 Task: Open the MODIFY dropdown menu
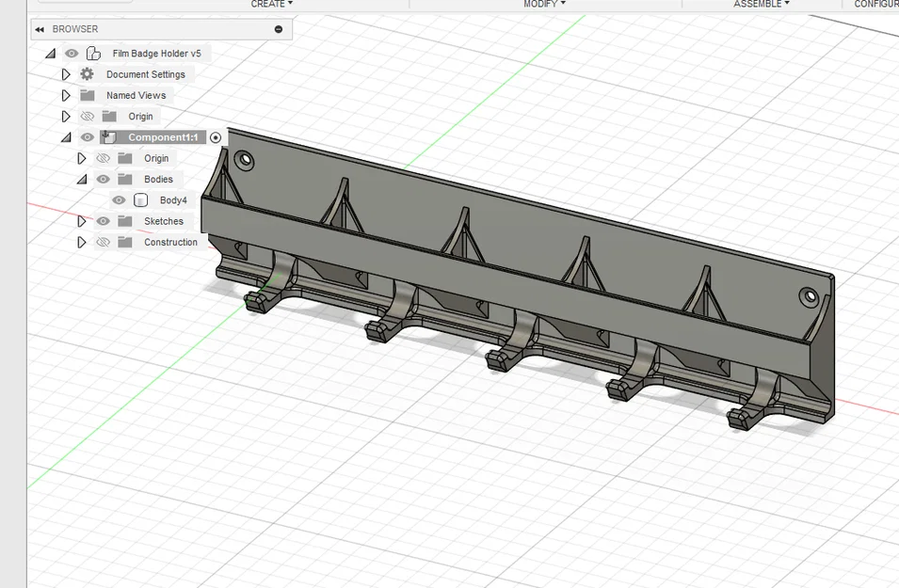coord(544,4)
